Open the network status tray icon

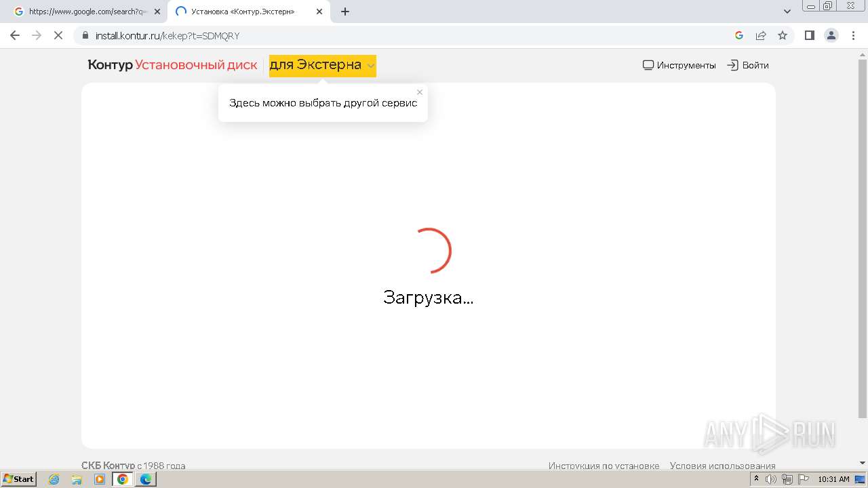[787, 479]
